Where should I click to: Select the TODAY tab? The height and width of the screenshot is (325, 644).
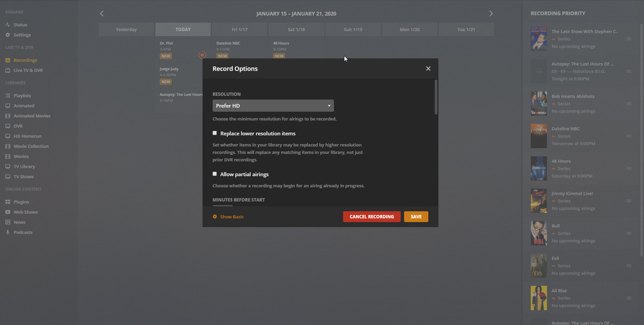tap(183, 30)
